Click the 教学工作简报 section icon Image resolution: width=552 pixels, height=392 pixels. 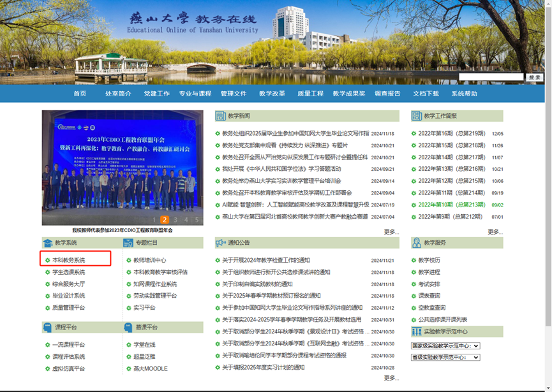(x=417, y=116)
